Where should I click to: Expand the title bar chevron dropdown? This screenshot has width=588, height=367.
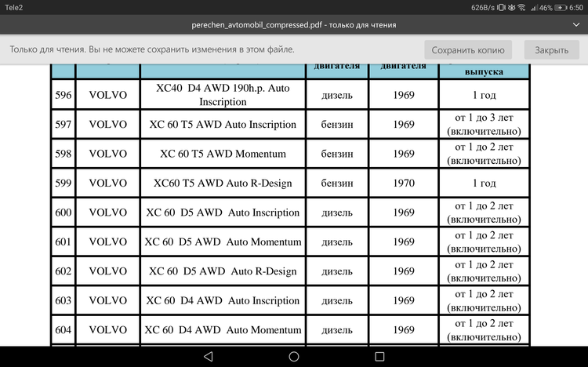pos(576,25)
